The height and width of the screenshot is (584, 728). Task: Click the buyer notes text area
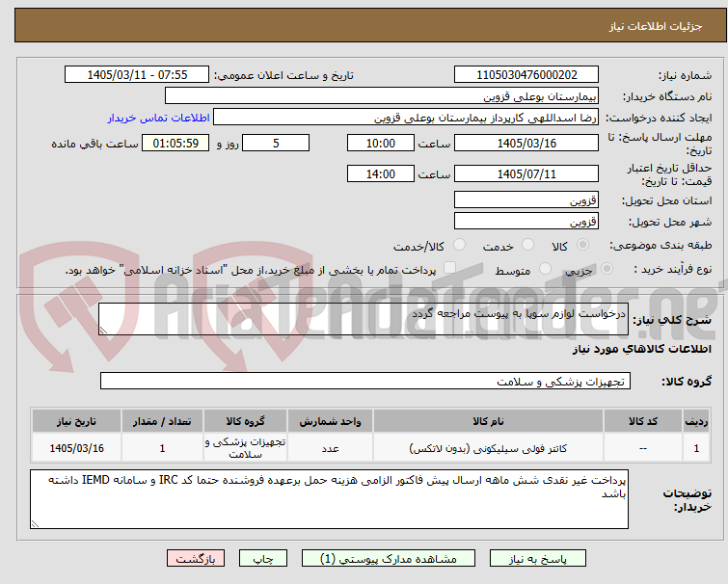click(329, 499)
